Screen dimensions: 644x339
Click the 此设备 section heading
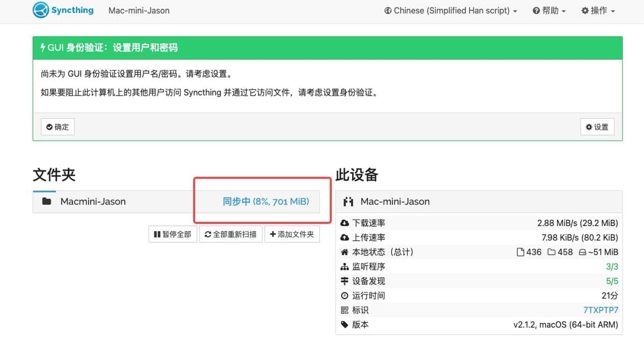click(x=357, y=175)
